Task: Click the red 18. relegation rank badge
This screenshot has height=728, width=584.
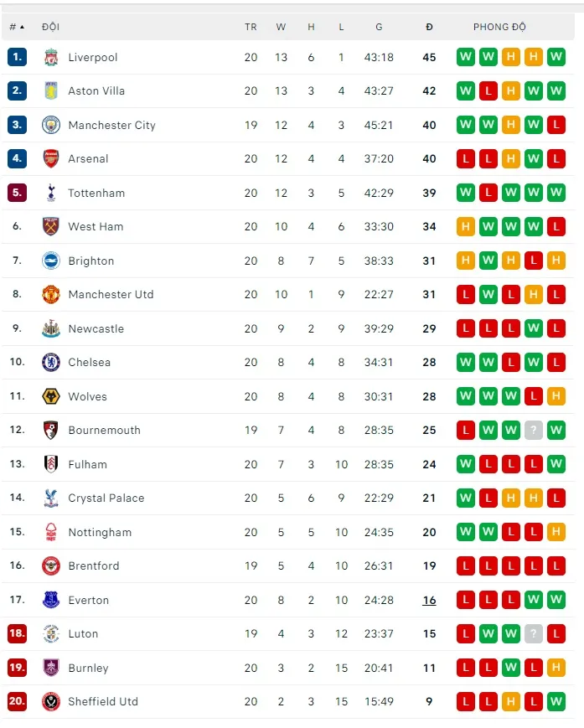Action: (x=17, y=633)
